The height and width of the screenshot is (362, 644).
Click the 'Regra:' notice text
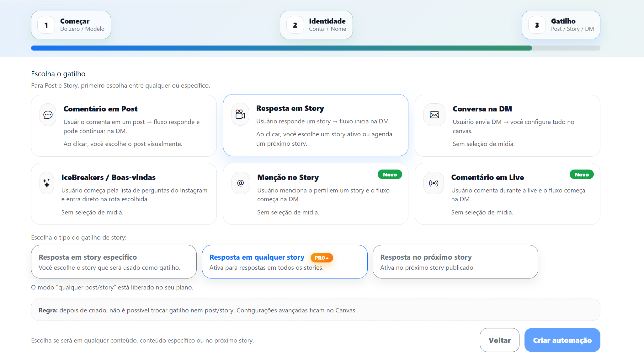point(198,310)
